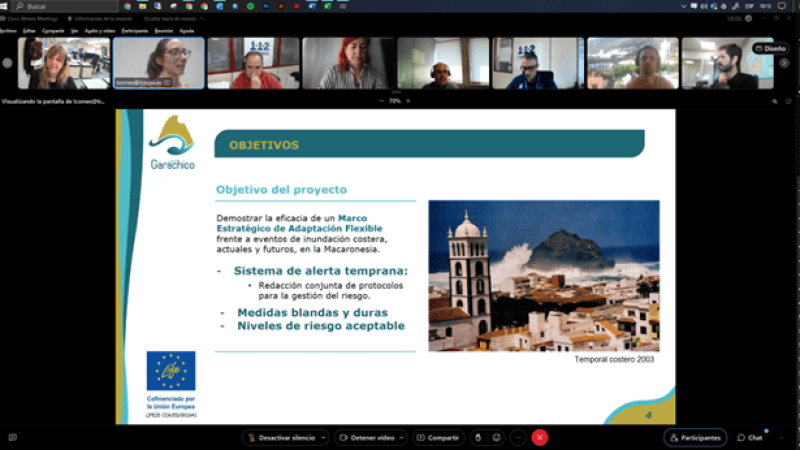Show previous participants with the left arrow
800x450 pixels.
pyautogui.click(x=7, y=63)
